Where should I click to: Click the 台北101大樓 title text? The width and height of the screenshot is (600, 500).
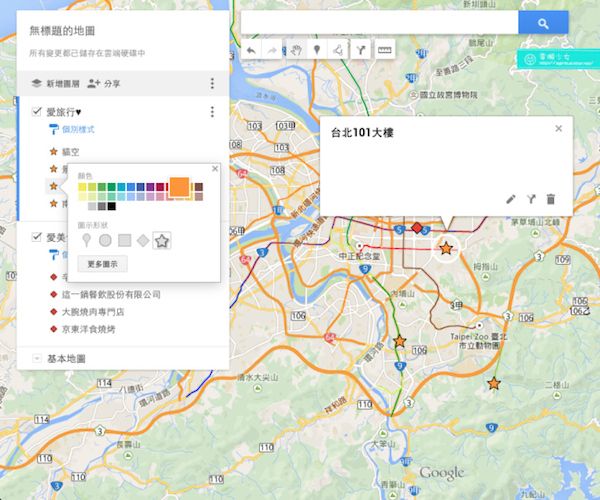pyautogui.click(x=362, y=133)
